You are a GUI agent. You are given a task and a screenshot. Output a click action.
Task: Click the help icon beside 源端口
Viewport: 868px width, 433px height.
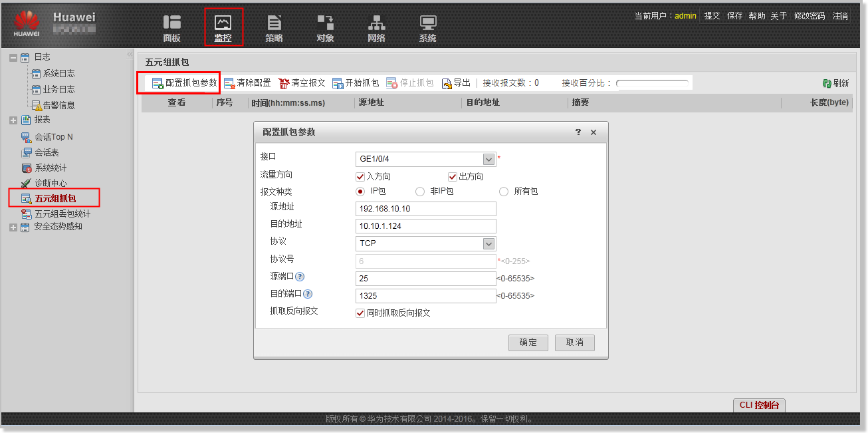click(300, 277)
